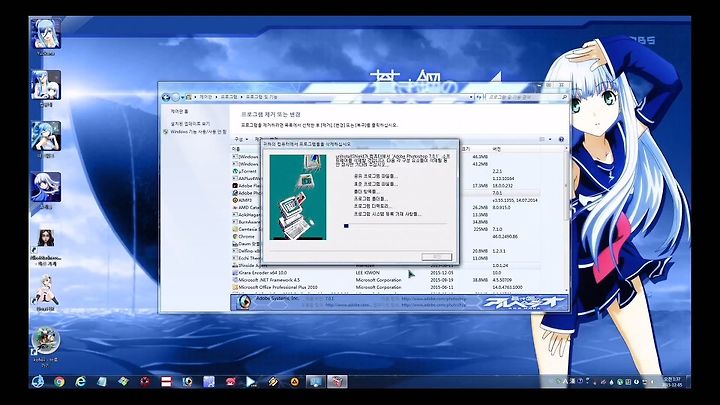Open the Windows Start orb
720x405 pixels.
pos(38,382)
